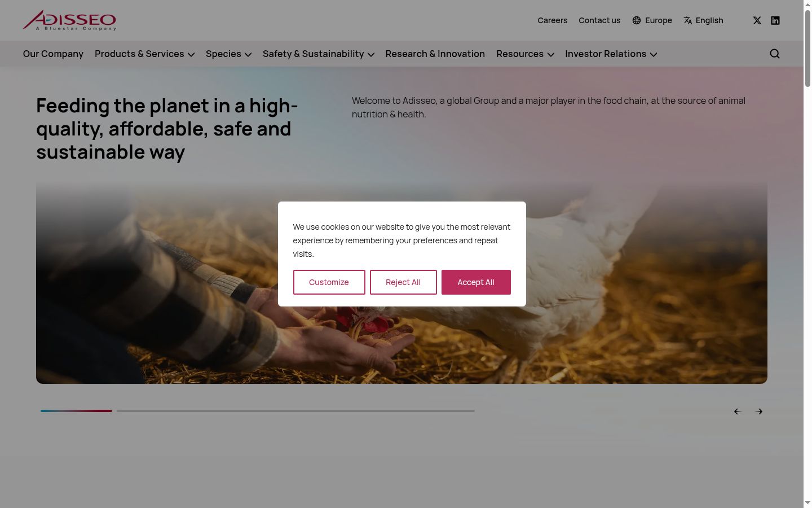
Task: Click Accept All cookies button
Action: (476, 282)
